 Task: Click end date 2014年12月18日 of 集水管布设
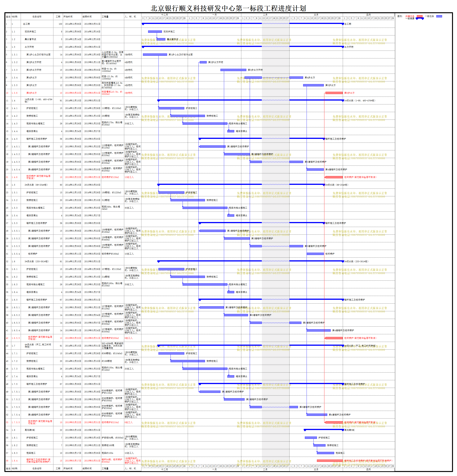92,39
